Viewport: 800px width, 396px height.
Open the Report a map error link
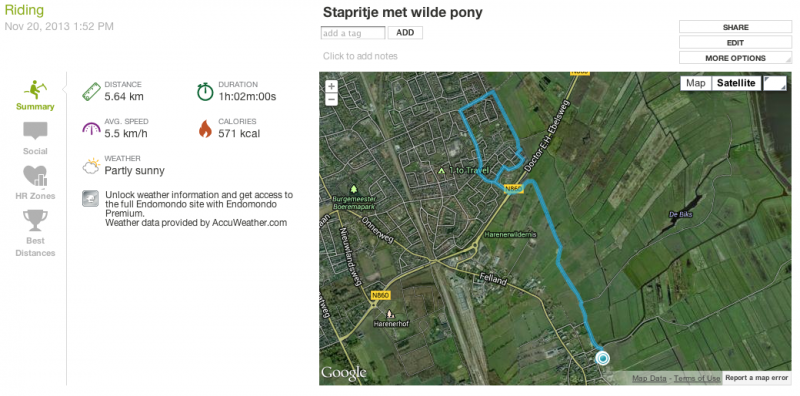coord(757,378)
